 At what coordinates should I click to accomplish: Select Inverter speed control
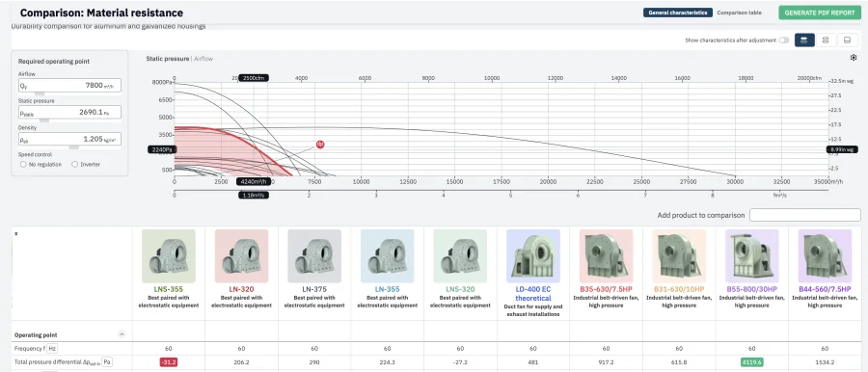pyautogui.click(x=74, y=165)
